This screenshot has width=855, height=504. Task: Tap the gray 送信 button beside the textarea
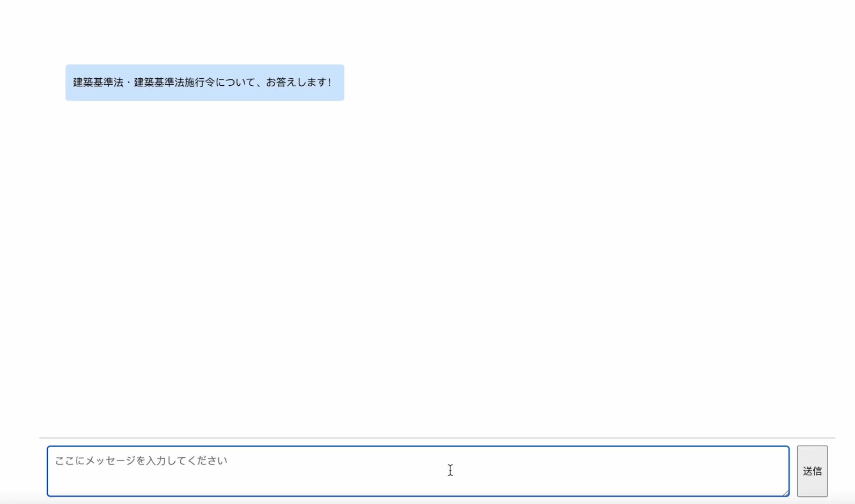click(x=812, y=471)
